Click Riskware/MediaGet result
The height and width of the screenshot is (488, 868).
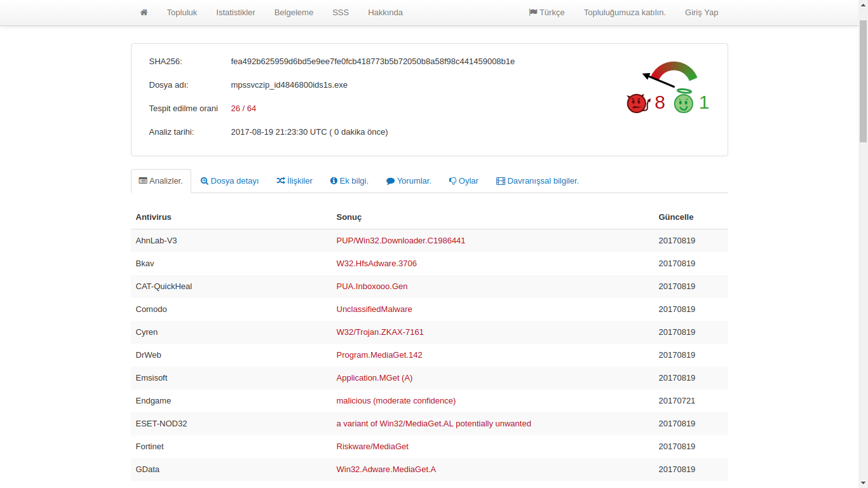372,447
